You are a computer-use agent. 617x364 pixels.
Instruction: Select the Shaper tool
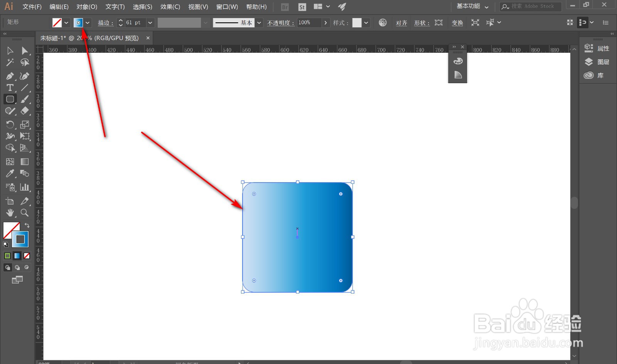coord(10,111)
